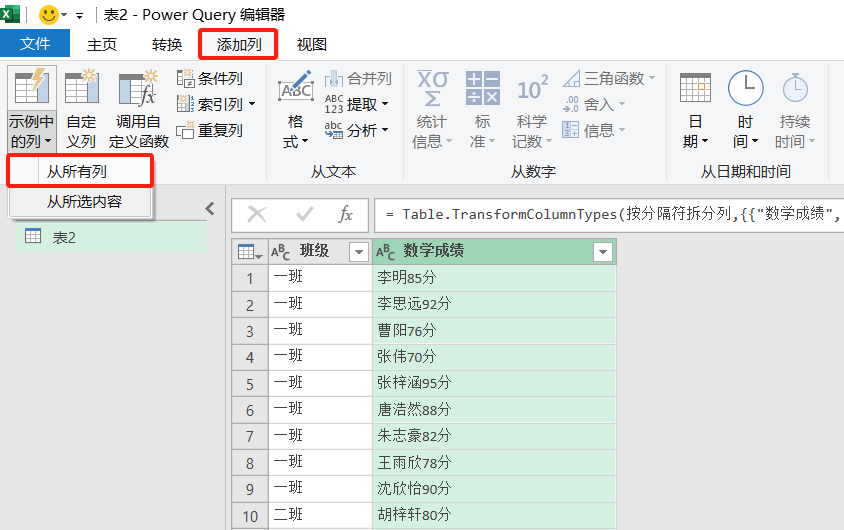Image resolution: width=844 pixels, height=530 pixels.
Task: Click the 标准 arithmetic operations icon
Action: (483, 88)
